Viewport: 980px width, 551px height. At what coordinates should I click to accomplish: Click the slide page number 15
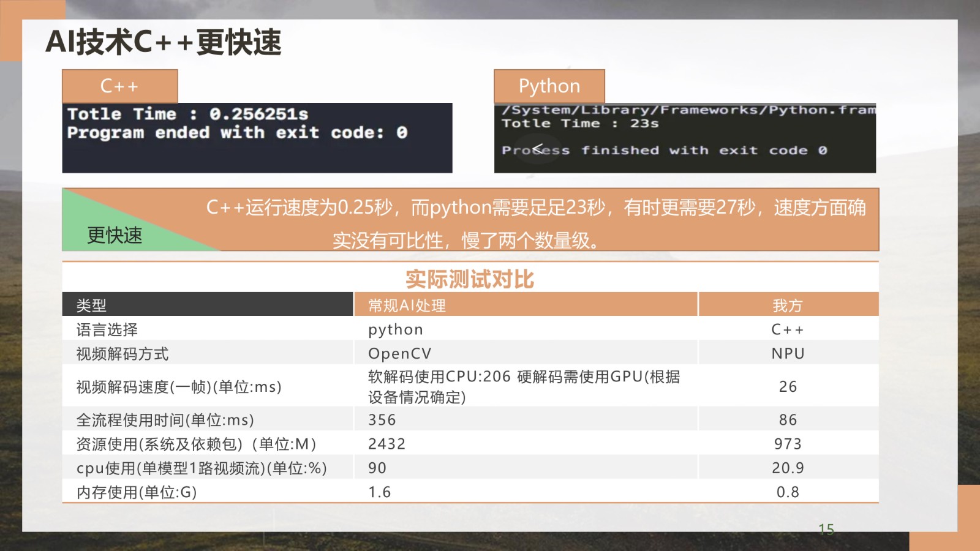[x=826, y=529]
